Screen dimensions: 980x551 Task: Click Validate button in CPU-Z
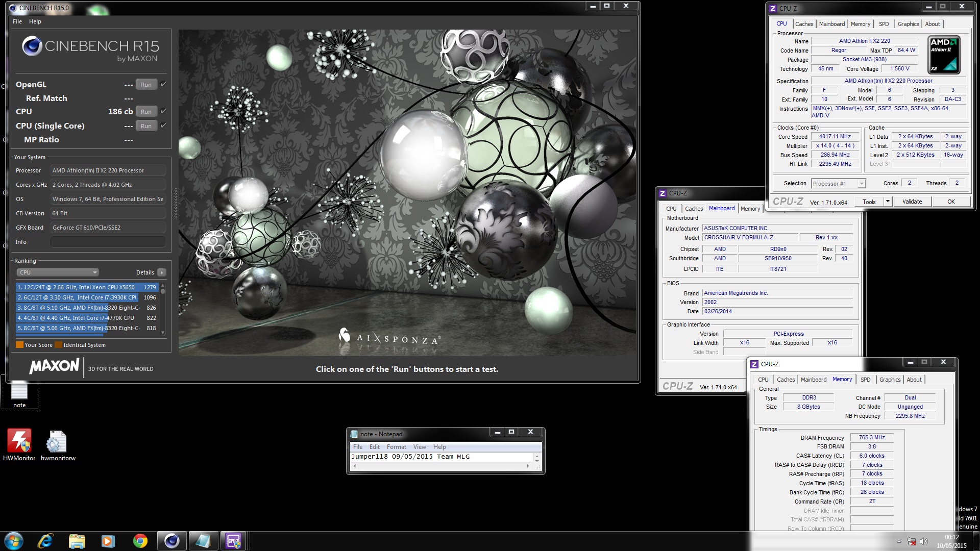[912, 202]
